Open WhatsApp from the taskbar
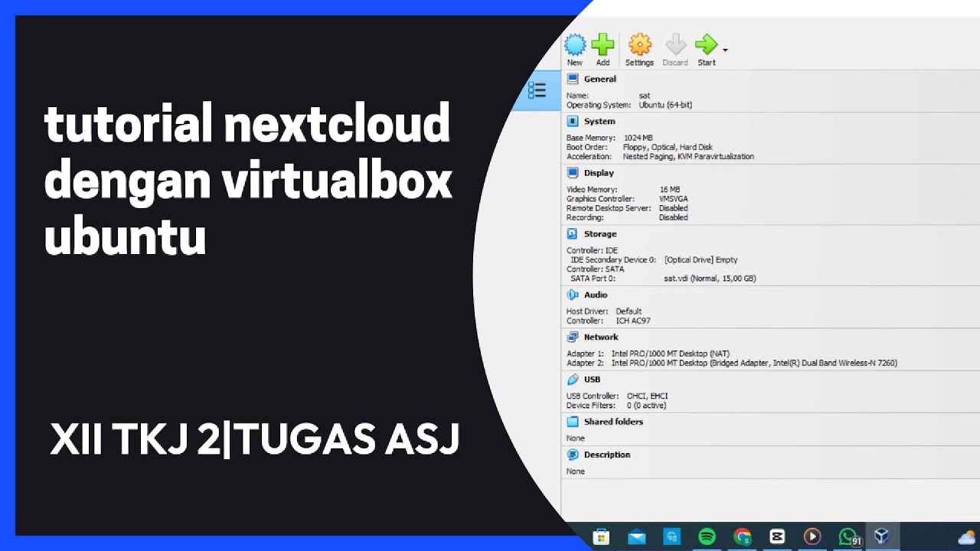Screen dimensions: 980x551 click(x=848, y=537)
